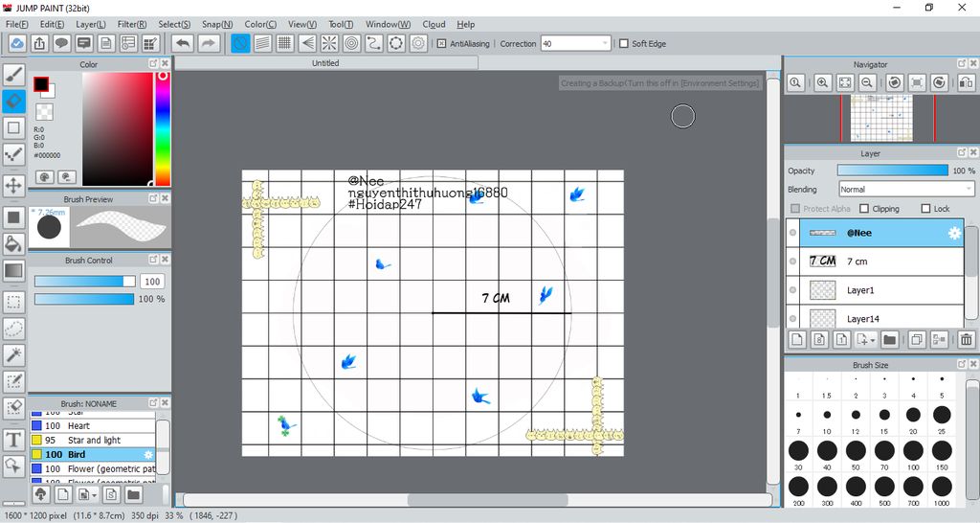The image size is (980, 523).
Task: Select the Bucket fill tool
Action: pyautogui.click(x=13, y=244)
